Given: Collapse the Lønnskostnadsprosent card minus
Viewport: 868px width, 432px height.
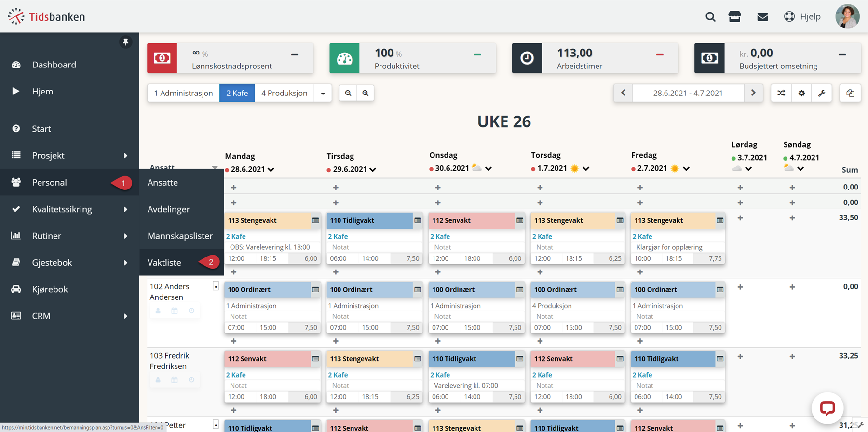Looking at the screenshot, I should click(x=295, y=54).
